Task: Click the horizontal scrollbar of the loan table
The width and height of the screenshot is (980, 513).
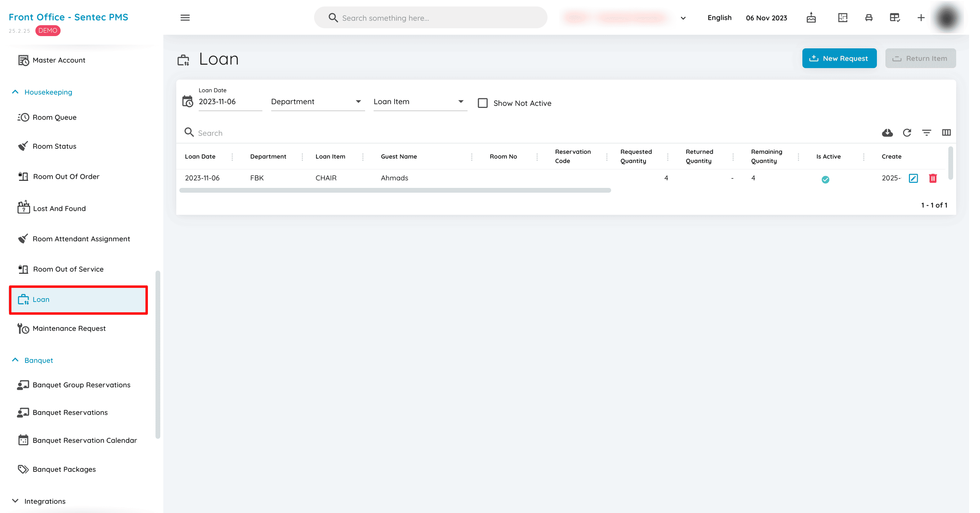Action: coord(395,190)
